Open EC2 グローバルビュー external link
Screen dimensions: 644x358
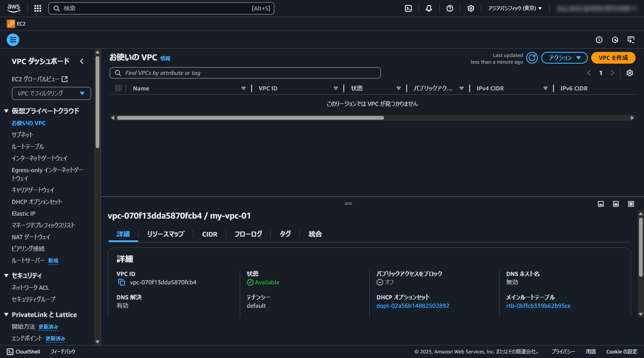pos(40,79)
